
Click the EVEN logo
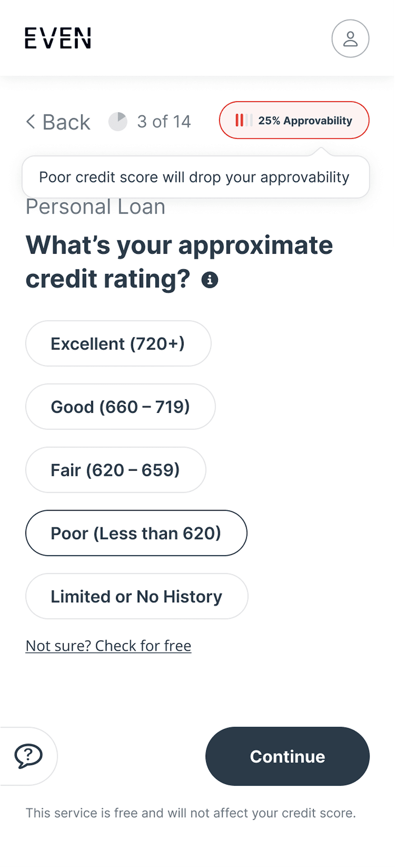coord(58,38)
